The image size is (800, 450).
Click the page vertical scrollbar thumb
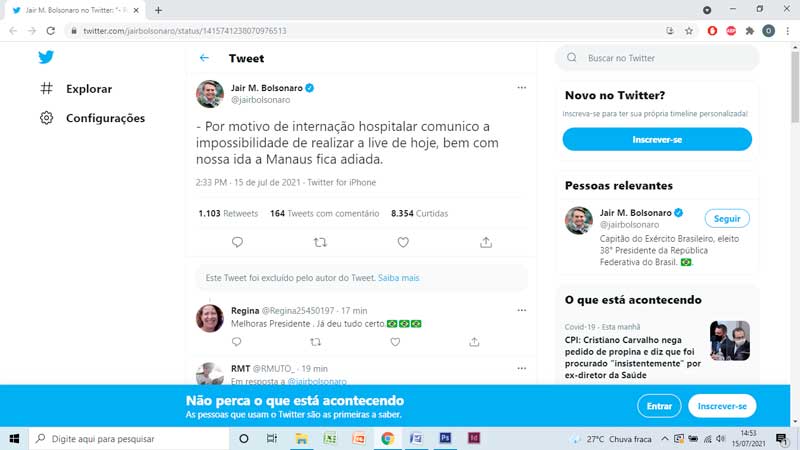[x=795, y=87]
